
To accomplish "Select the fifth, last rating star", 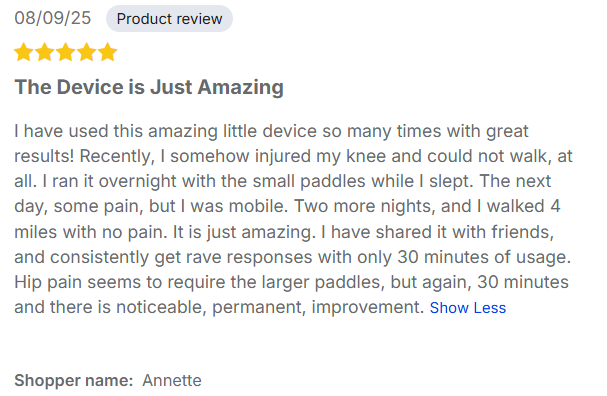I will [107, 52].
